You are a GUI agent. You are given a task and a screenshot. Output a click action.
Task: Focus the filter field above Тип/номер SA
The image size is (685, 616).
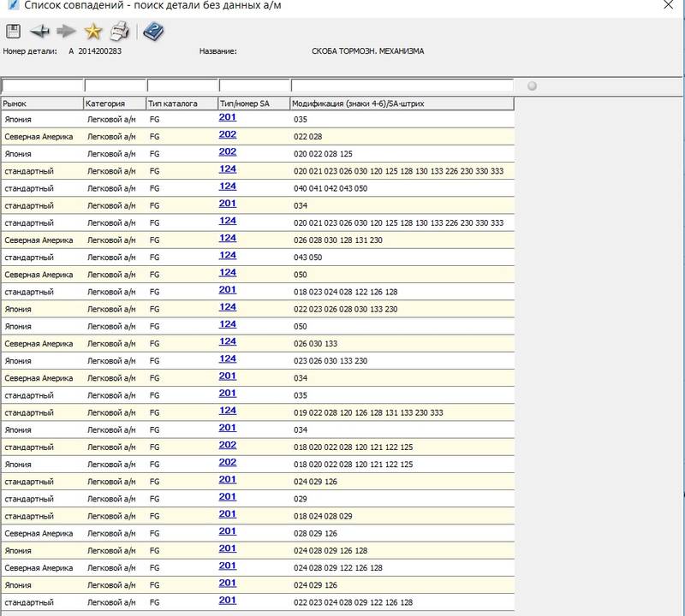point(253,86)
